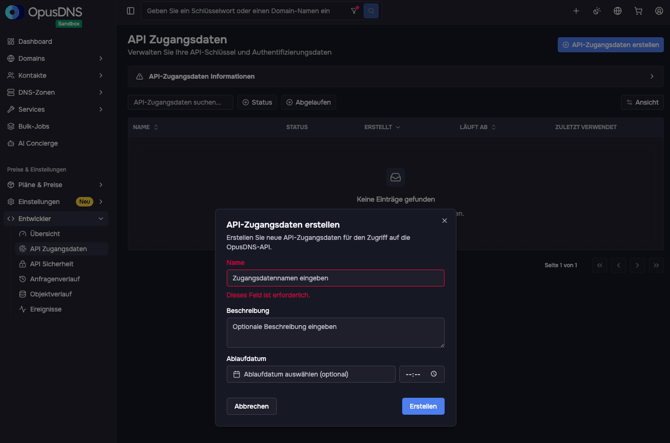Sort table by LÄUFT AB column
Screen dimensions: 670x443
[x=477, y=127]
